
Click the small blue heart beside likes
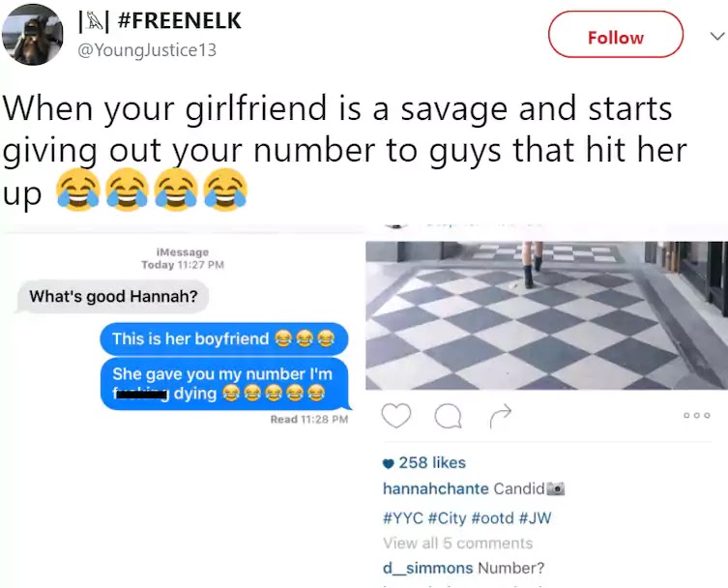389,463
